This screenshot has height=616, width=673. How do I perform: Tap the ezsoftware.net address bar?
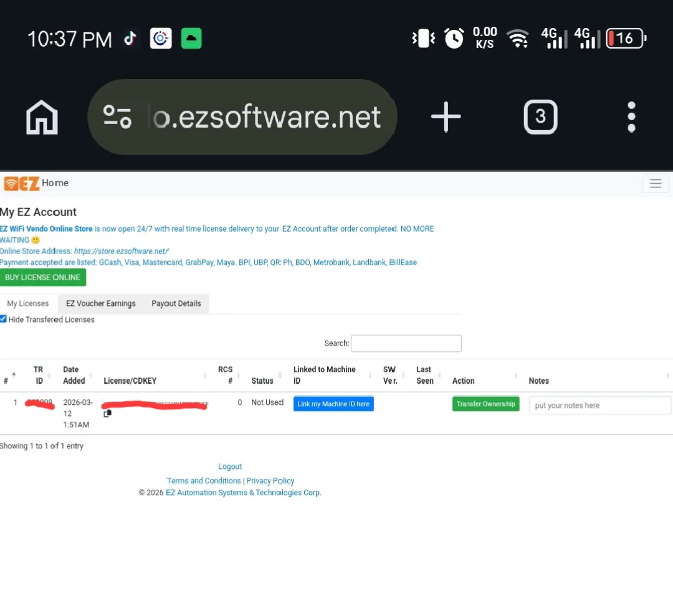pos(242,116)
